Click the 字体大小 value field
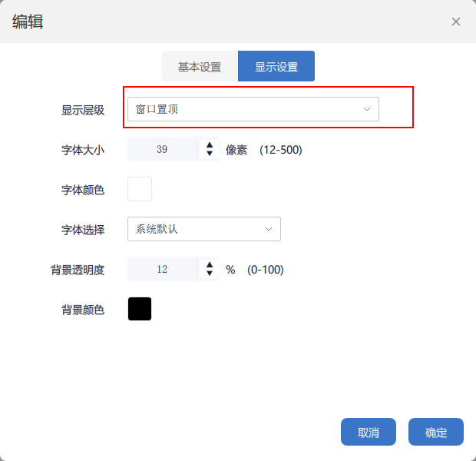Viewport: 476px width, 461px height. point(162,150)
